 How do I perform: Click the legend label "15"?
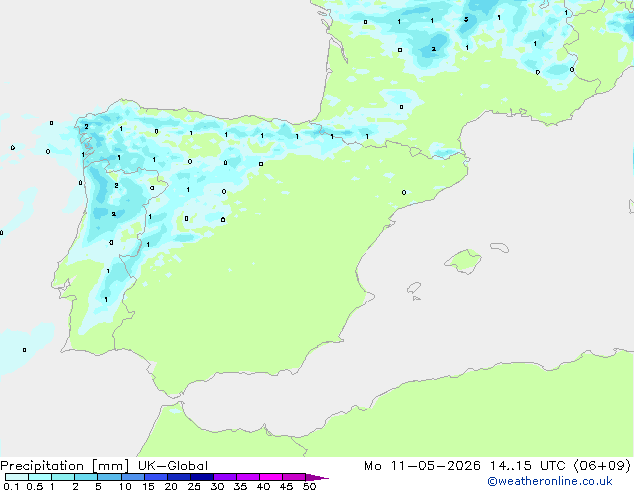[148, 486]
